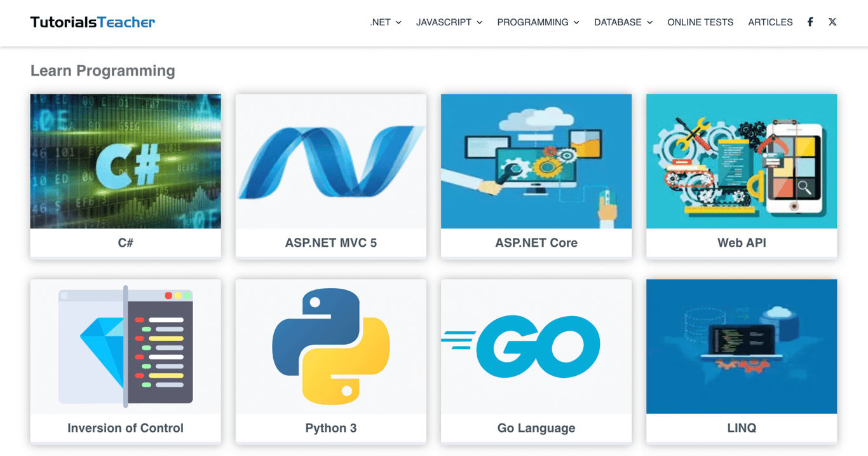Click the Python logo thumbnail
Screen dimensions: 868x456
330,346
